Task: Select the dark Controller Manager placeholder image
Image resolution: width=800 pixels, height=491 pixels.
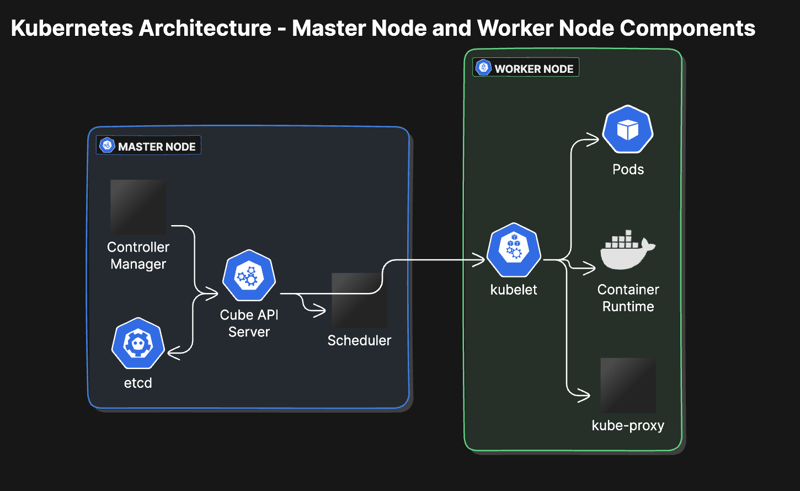Action: tap(138, 207)
